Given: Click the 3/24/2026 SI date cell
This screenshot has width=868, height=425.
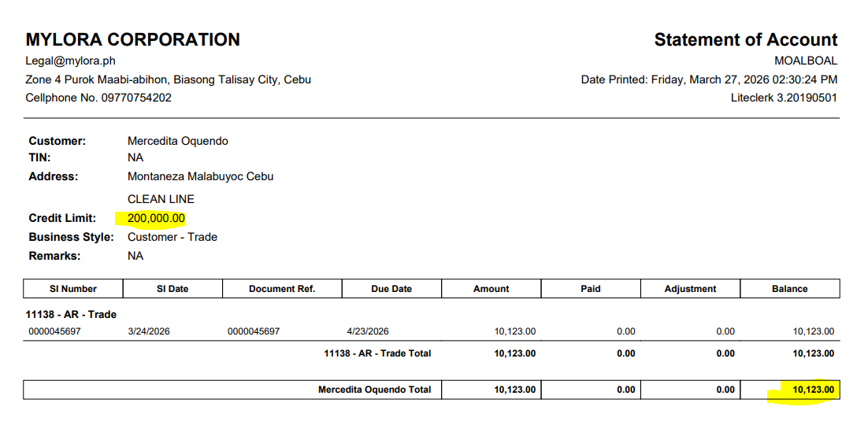Looking at the screenshot, I should (x=149, y=331).
